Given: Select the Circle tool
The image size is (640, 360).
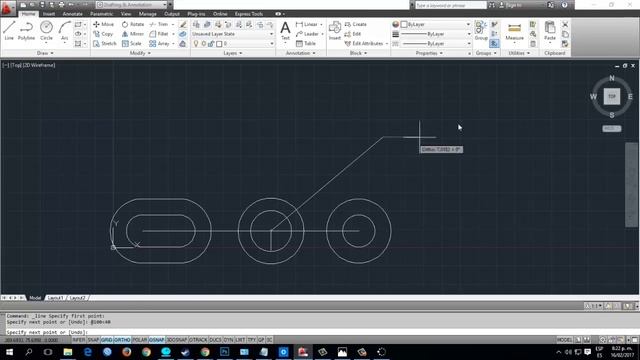Looking at the screenshot, I should coord(46,31).
